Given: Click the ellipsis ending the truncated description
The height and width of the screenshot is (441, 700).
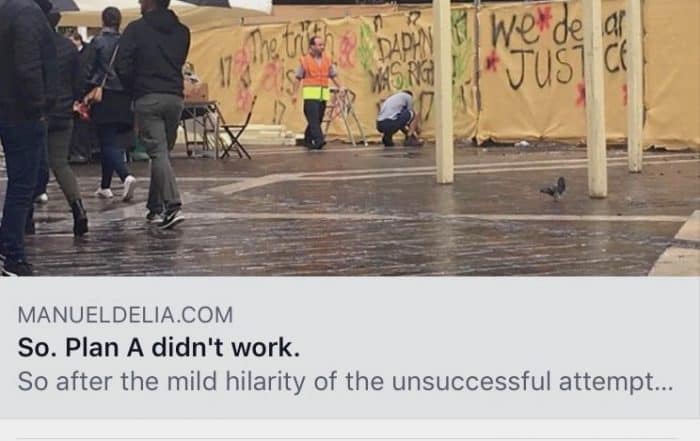Looking at the screenshot, I should 663,387.
